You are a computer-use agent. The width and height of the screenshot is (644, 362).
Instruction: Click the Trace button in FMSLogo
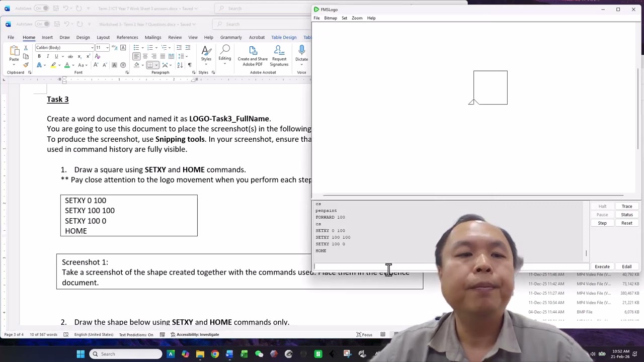627,206
